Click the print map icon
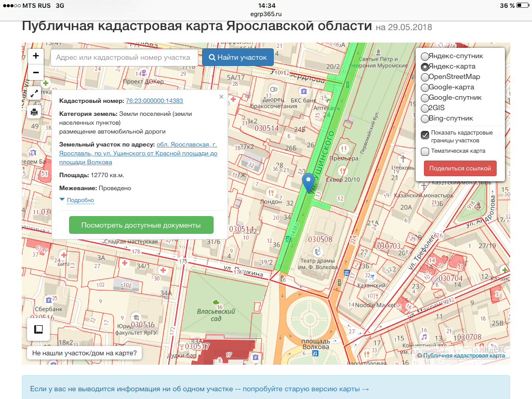532x399 pixels. 34,112
